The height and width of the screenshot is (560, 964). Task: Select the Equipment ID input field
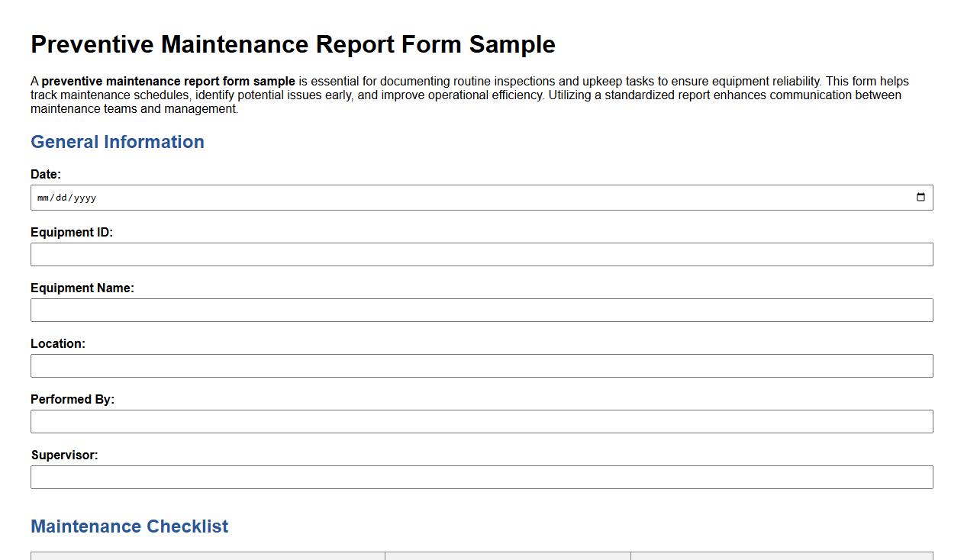click(481, 254)
